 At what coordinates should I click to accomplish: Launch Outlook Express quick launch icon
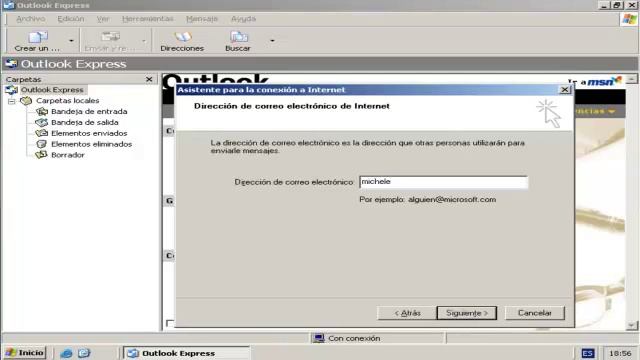[x=84, y=353]
